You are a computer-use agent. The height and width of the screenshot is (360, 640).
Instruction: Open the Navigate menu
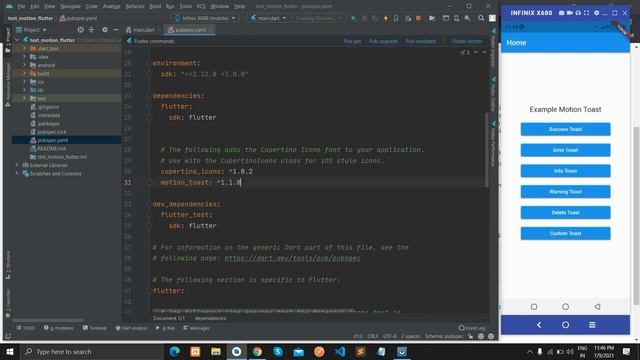pos(71,7)
